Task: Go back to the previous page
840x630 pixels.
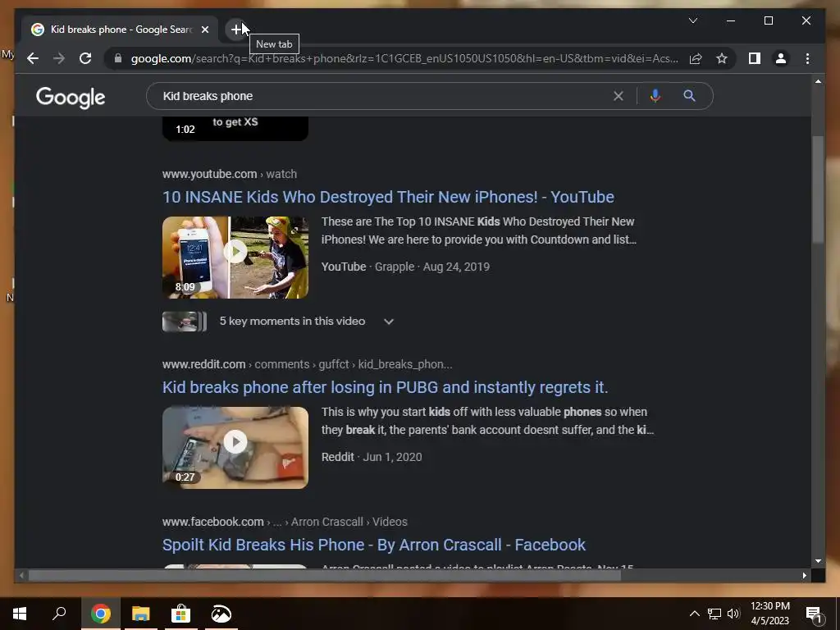Action: [33, 58]
